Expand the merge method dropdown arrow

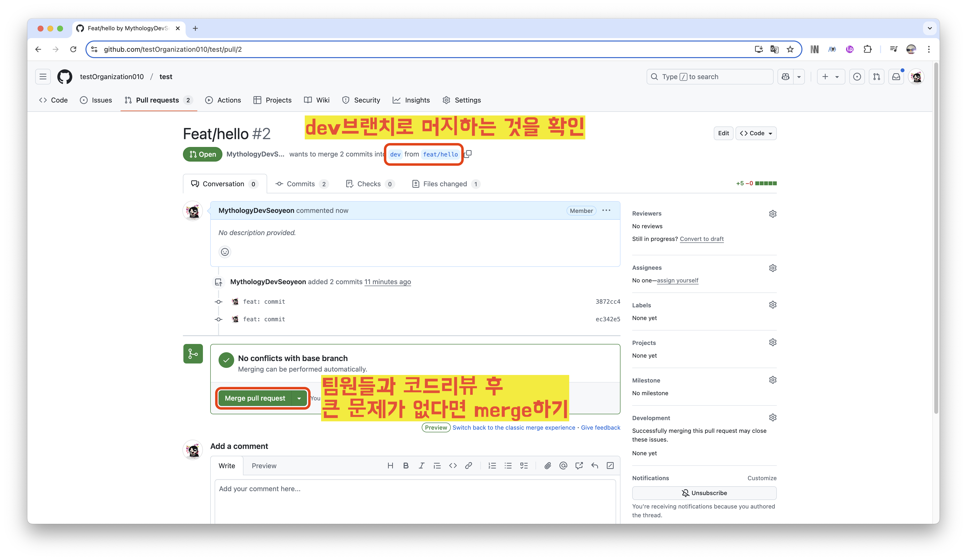click(x=299, y=398)
